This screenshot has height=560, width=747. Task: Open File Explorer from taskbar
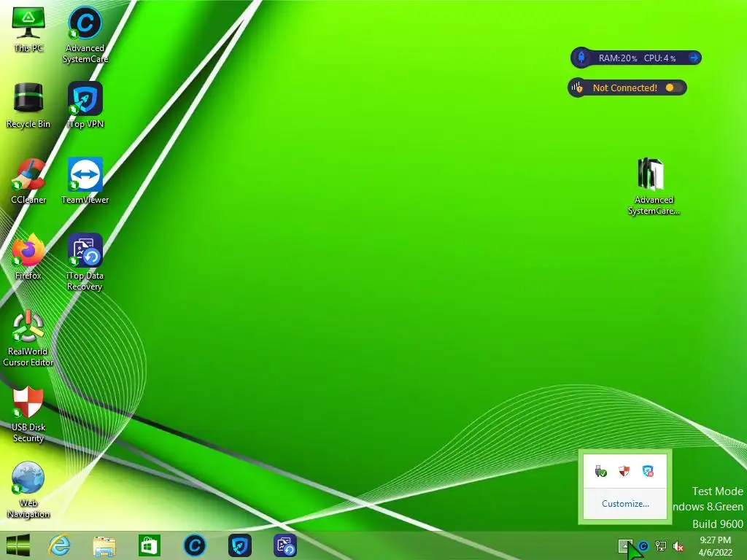(x=104, y=545)
